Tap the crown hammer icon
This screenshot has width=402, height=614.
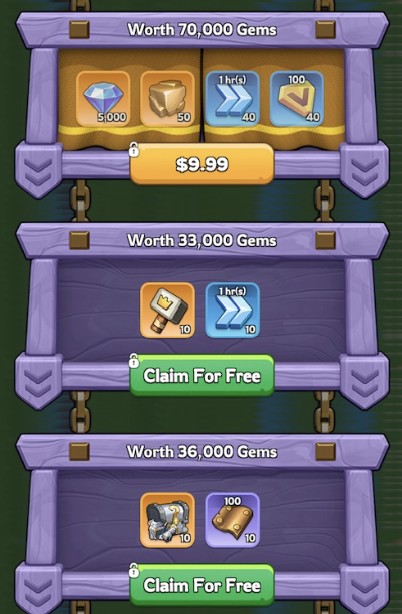[x=167, y=310]
